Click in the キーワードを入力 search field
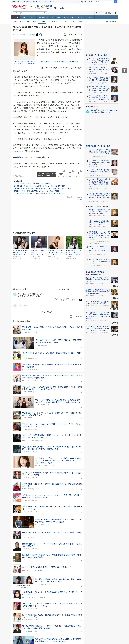This screenshot has height=644, width=129. [x=28, y=13]
